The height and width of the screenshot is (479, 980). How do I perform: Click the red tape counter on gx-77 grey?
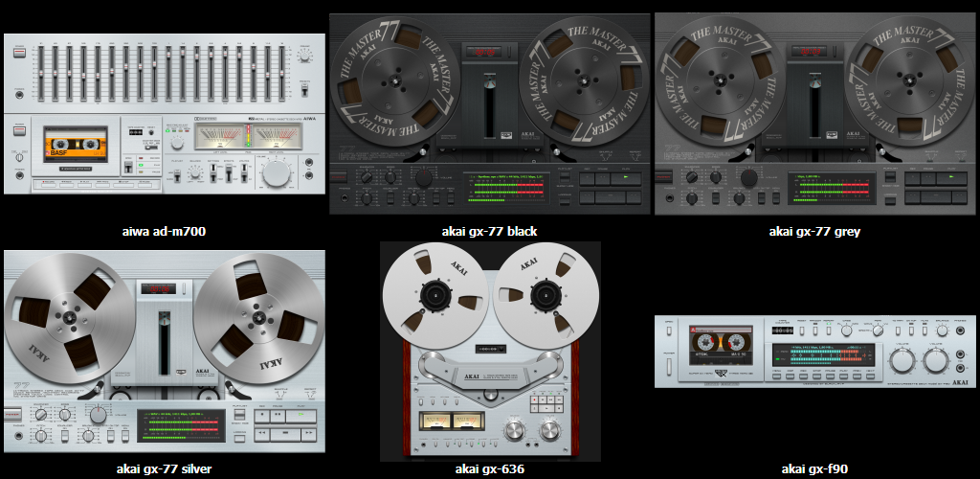[812, 52]
